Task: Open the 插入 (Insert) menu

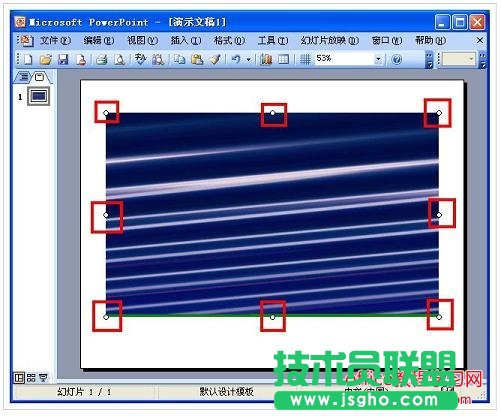Action: tap(186, 41)
